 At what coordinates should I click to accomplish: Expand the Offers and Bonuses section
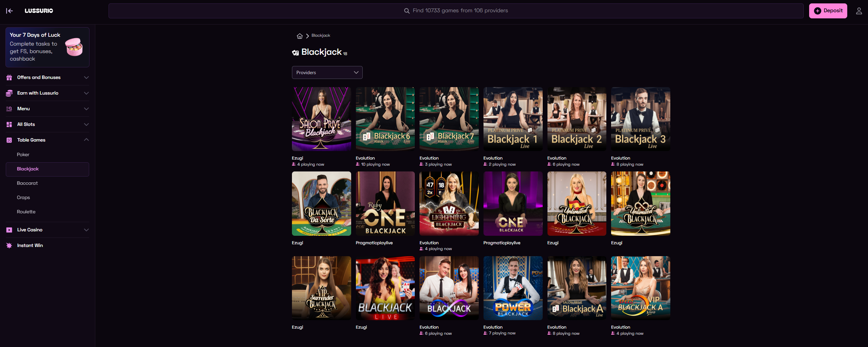(86, 78)
